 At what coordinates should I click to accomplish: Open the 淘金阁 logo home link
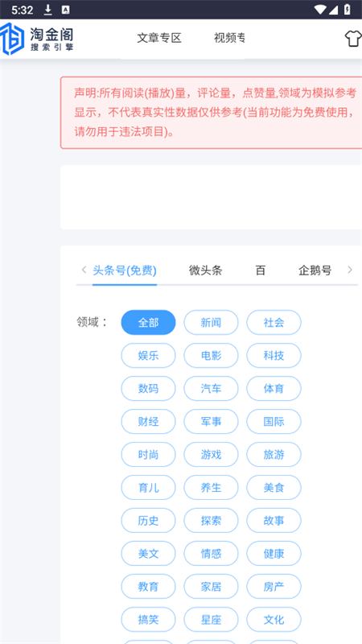37,39
